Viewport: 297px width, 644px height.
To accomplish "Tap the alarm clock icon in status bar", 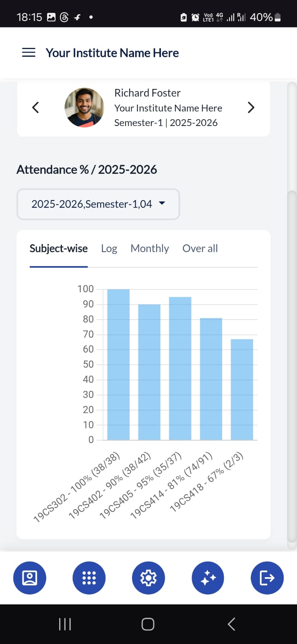I will [195, 17].
